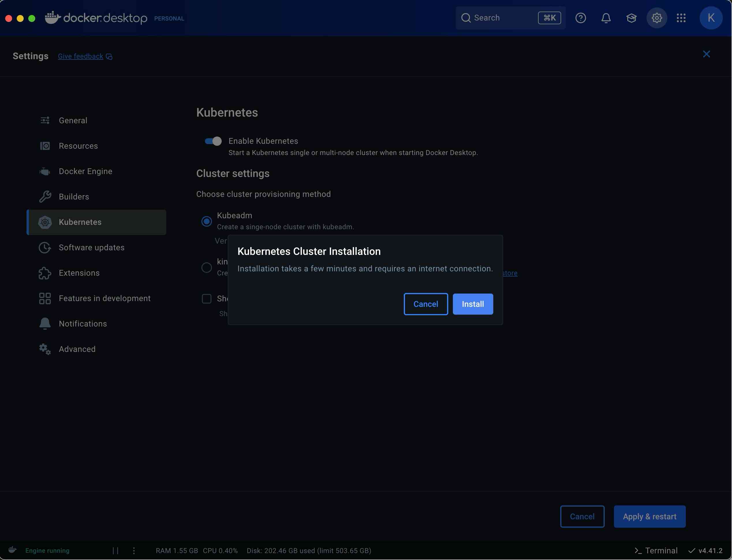The width and height of the screenshot is (732, 560).
Task: Open the help question mark icon
Action: (x=580, y=18)
